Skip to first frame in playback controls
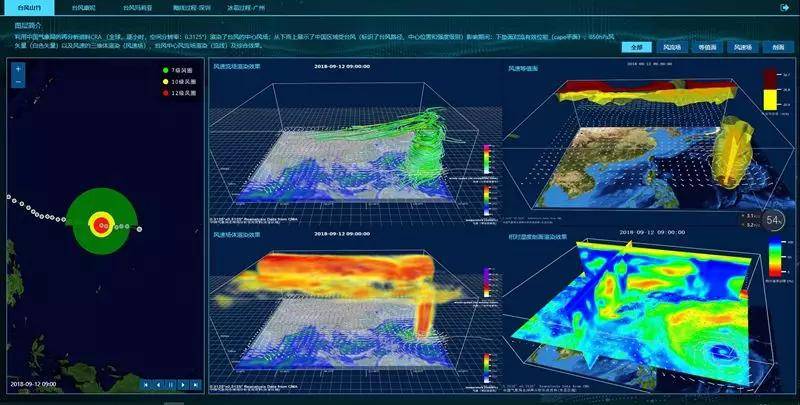The width and height of the screenshot is (800, 405). click(146, 384)
